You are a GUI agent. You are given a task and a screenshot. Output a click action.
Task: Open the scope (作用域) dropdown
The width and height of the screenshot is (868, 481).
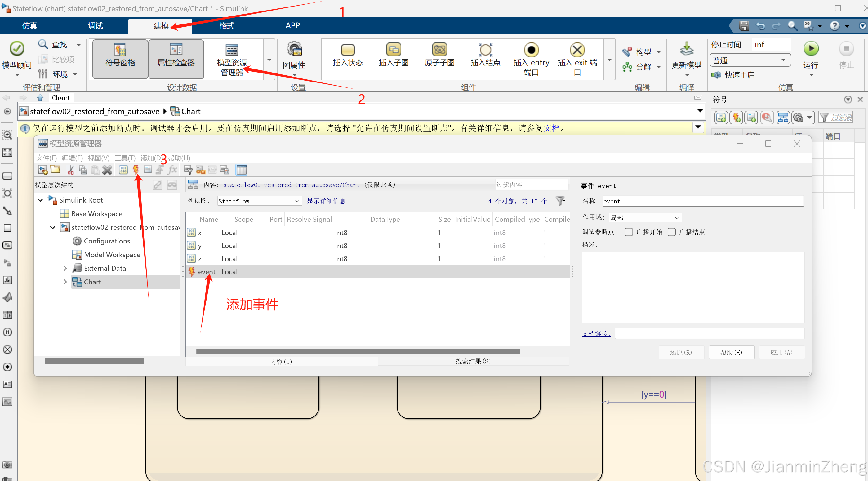pyautogui.click(x=645, y=218)
